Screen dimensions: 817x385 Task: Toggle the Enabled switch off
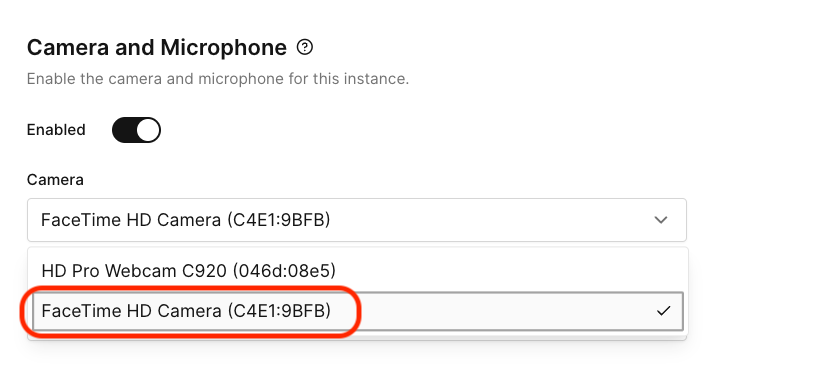(x=136, y=130)
